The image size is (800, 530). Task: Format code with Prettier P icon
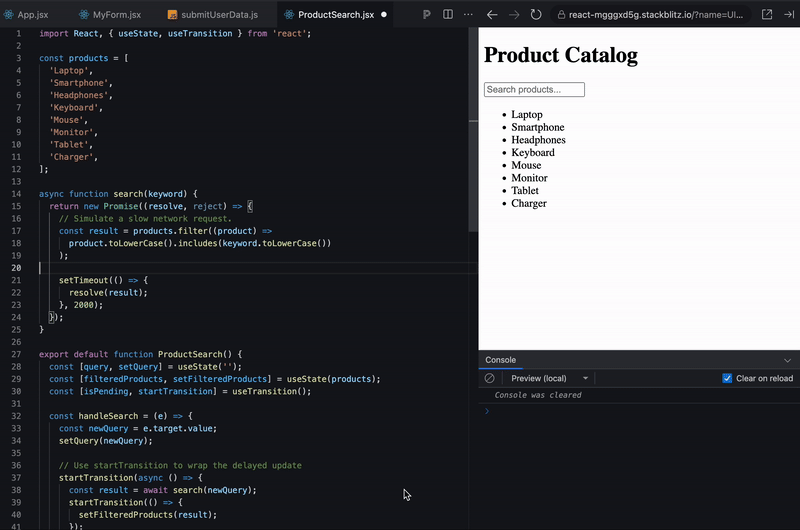tap(427, 15)
